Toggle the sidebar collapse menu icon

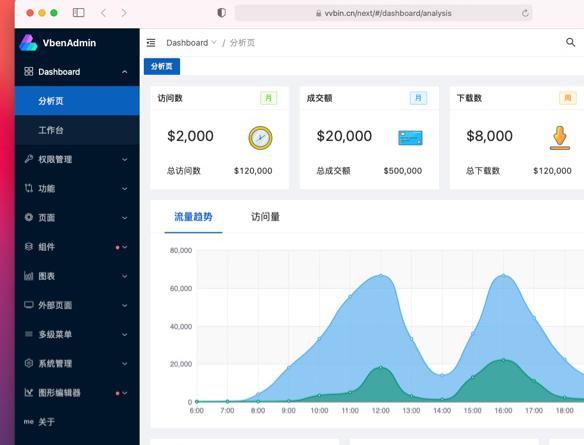[x=151, y=43]
